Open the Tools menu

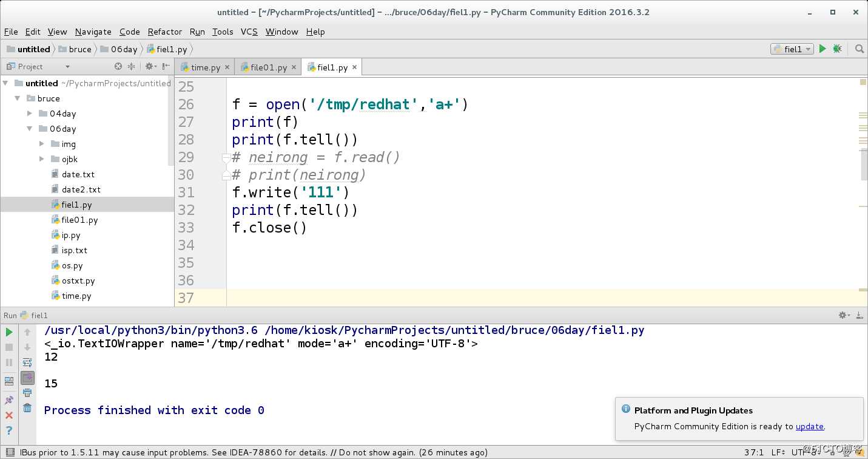click(223, 32)
